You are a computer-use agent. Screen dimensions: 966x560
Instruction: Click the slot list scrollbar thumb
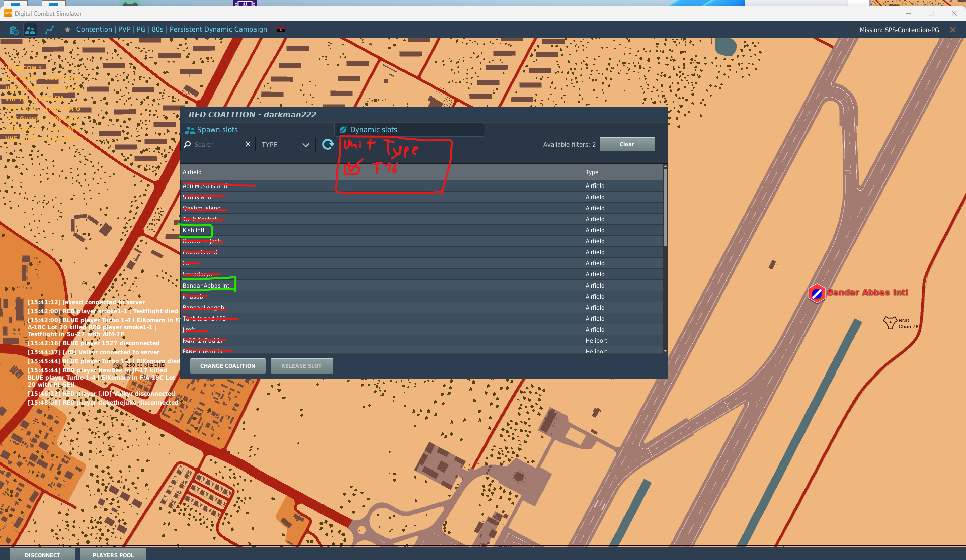pyautogui.click(x=665, y=207)
